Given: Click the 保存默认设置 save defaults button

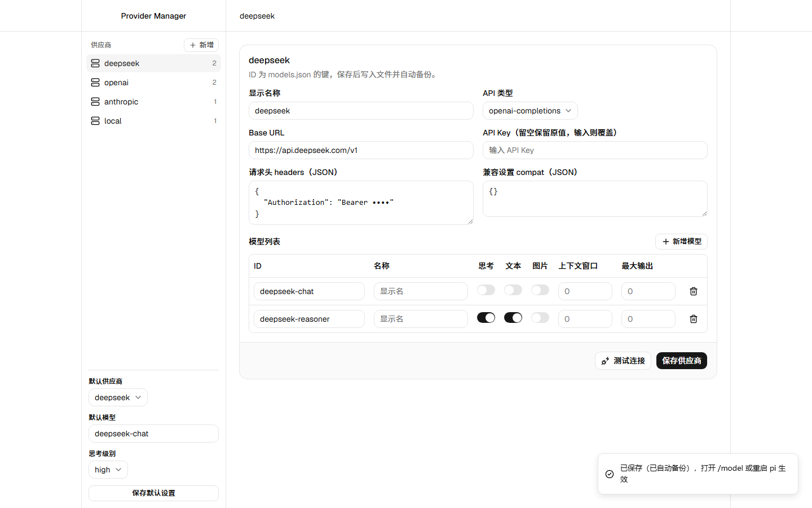Looking at the screenshot, I should pyautogui.click(x=153, y=493).
